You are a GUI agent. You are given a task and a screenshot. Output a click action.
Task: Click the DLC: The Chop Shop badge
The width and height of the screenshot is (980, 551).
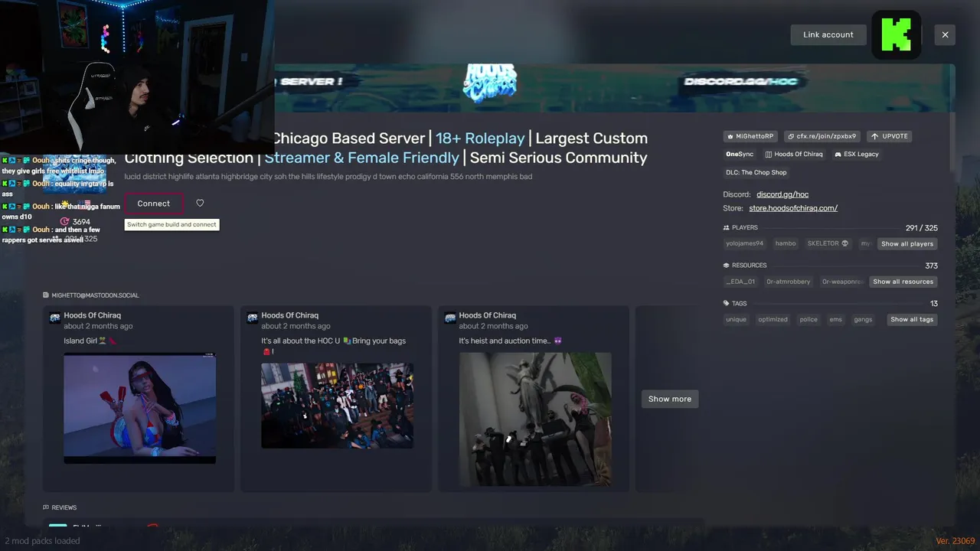point(756,172)
